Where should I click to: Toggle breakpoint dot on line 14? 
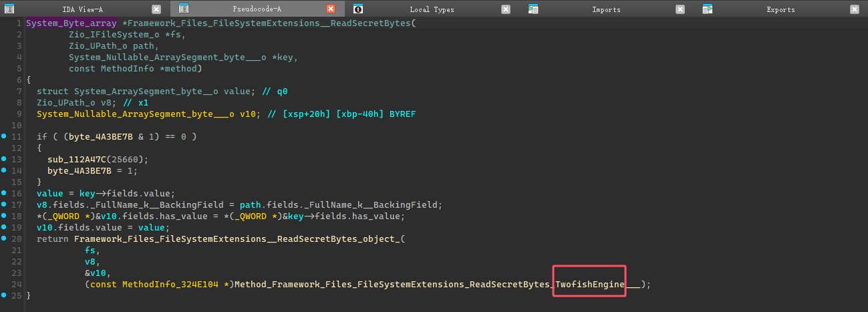pyautogui.click(x=4, y=170)
